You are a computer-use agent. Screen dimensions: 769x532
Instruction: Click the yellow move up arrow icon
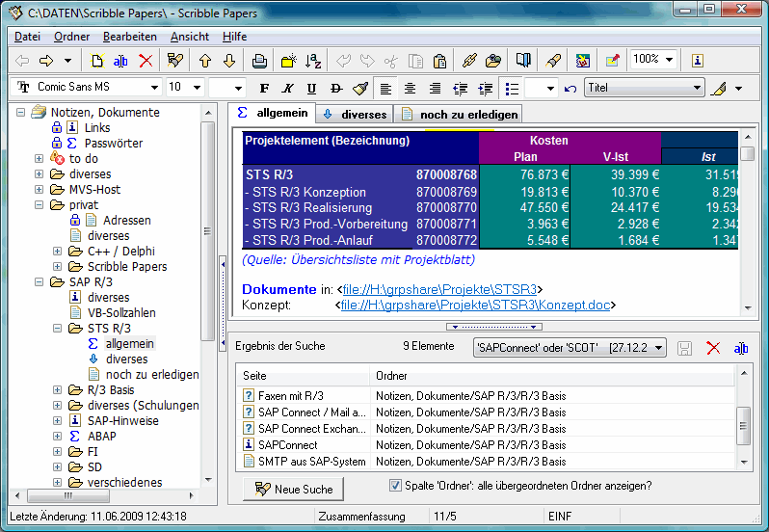(x=205, y=61)
